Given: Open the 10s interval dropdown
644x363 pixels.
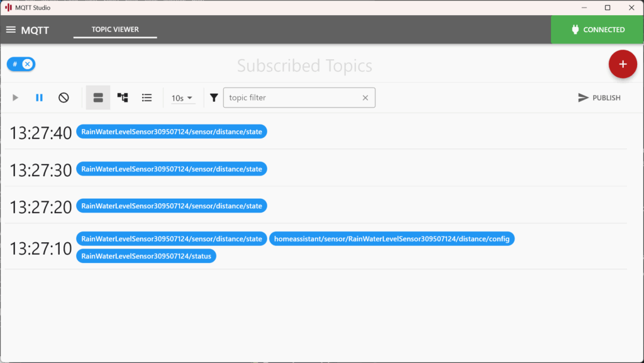Looking at the screenshot, I should [x=182, y=98].
